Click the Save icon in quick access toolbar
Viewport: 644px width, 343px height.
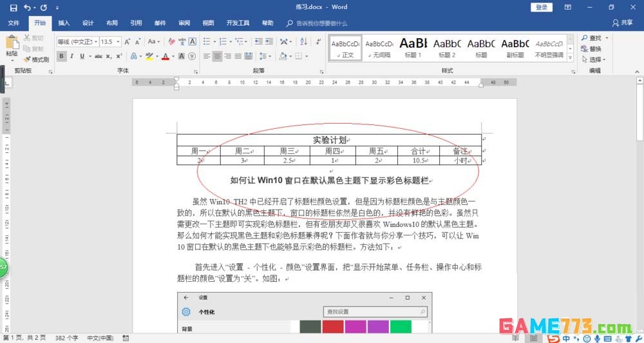pos(14,8)
